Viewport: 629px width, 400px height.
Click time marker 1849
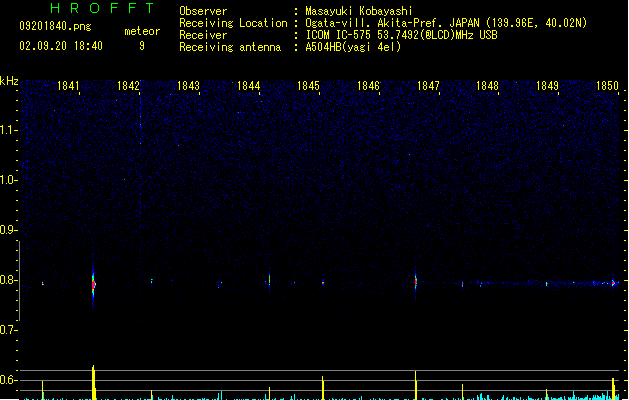[x=547, y=86]
